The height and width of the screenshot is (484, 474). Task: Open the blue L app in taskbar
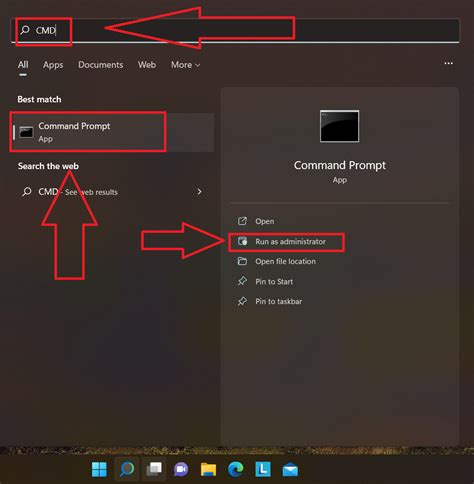(263, 469)
